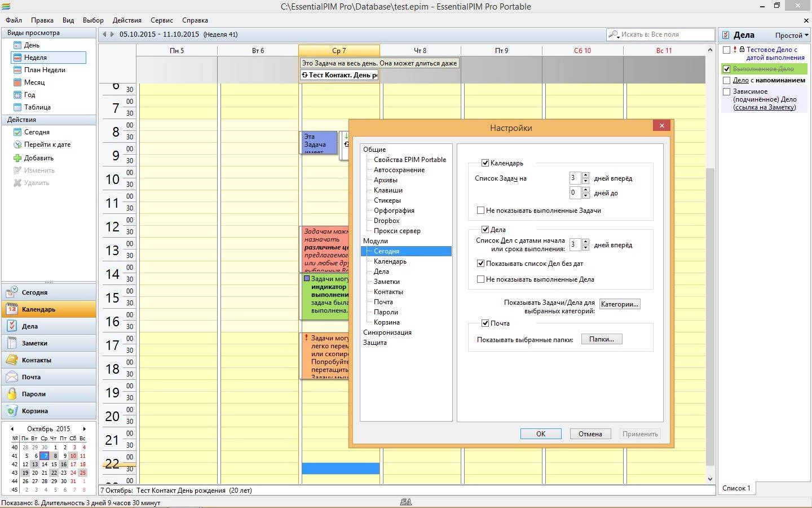
Task: Open the Действия menu
Action: click(x=127, y=20)
